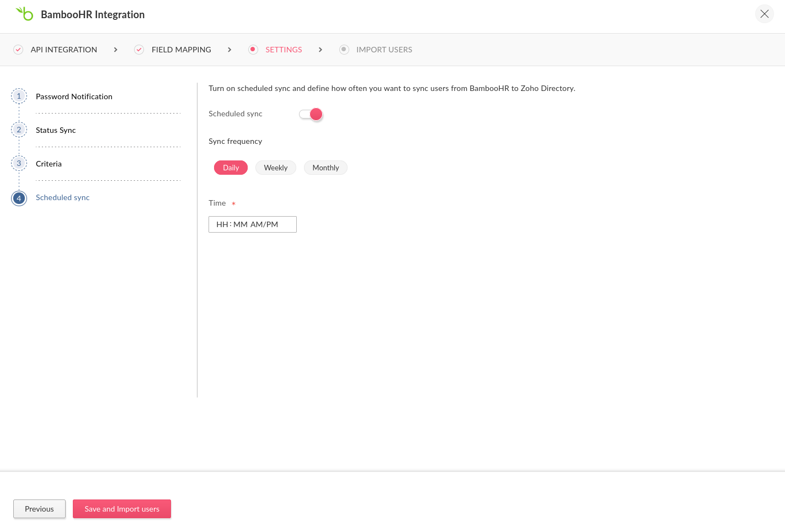Select the Scheduled sync settings section

[62, 197]
